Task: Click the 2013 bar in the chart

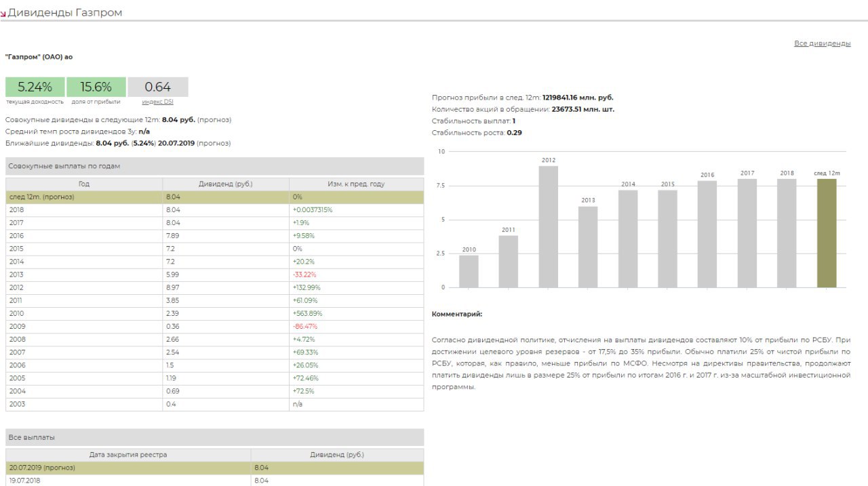Action: pos(588,247)
